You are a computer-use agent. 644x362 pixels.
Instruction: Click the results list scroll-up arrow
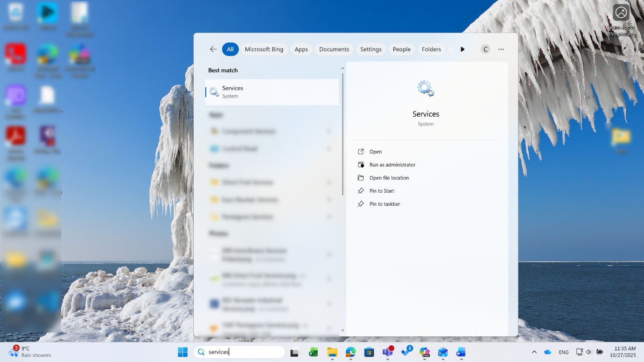click(x=343, y=68)
